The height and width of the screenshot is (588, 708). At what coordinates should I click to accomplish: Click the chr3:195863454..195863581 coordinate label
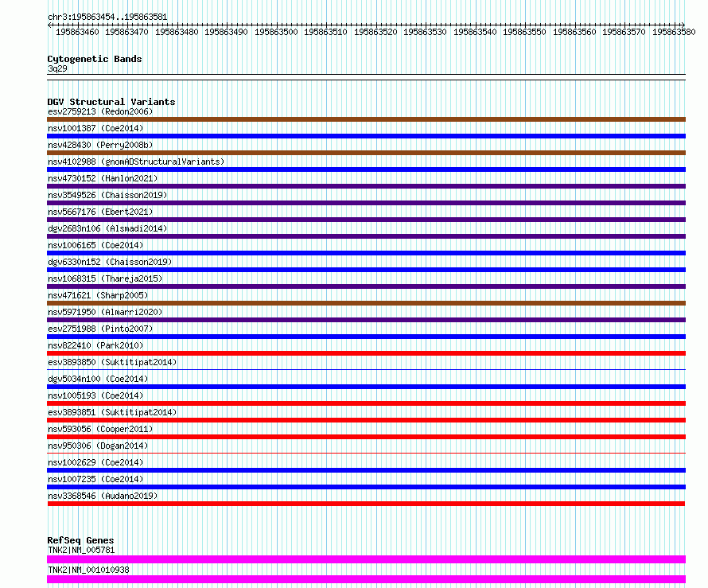coord(107,18)
